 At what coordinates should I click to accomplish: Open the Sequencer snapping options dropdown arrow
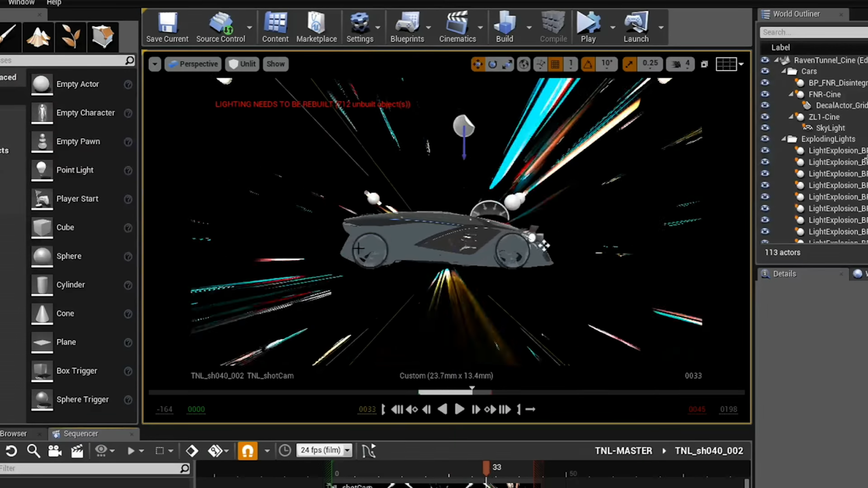coord(267,451)
